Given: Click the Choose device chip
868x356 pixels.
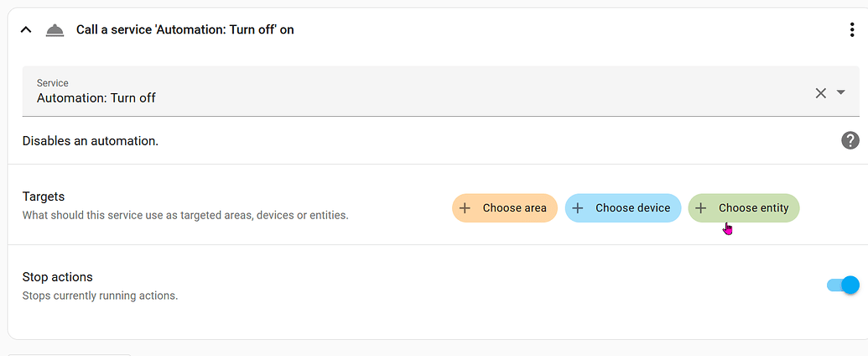Looking at the screenshot, I should coord(623,208).
